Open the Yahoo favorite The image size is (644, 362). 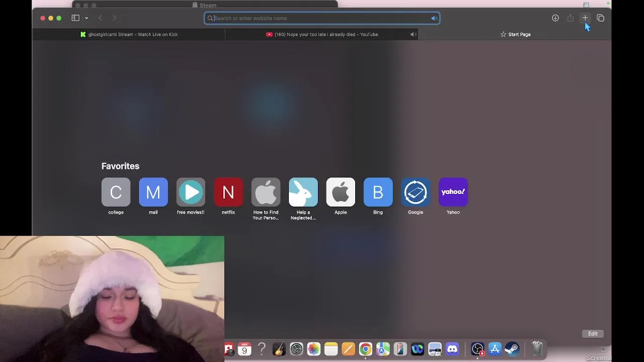(x=453, y=196)
